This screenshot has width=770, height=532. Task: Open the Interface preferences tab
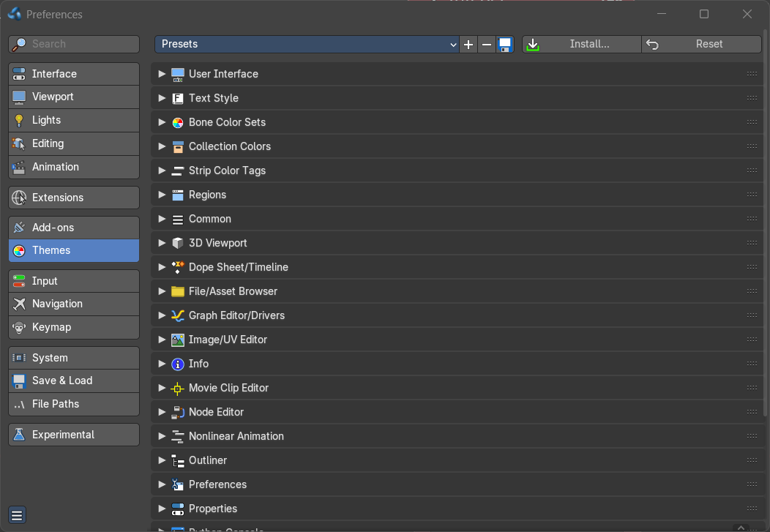point(74,74)
